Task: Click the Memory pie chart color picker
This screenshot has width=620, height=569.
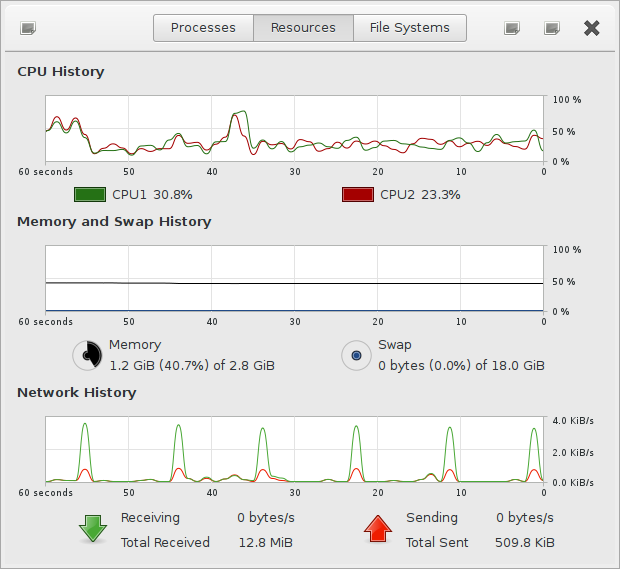Action: (x=87, y=355)
